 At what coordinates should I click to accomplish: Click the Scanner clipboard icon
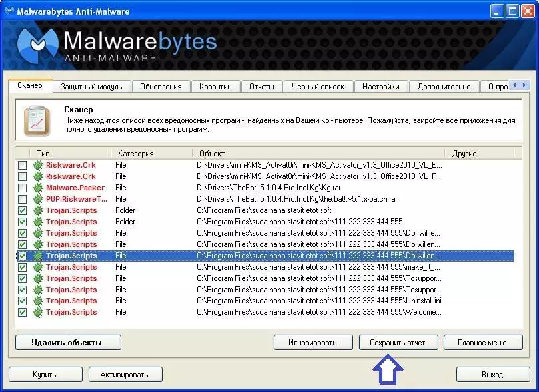pyautogui.click(x=37, y=120)
